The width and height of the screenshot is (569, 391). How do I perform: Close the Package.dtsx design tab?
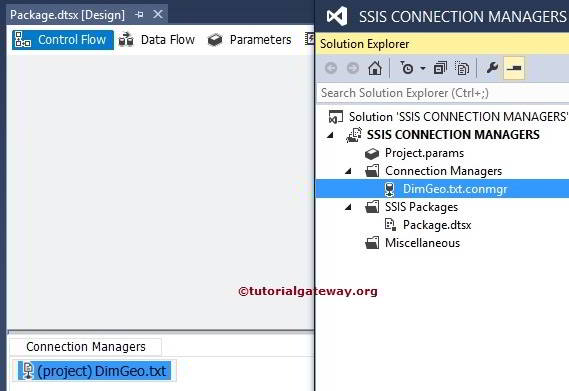[158, 15]
